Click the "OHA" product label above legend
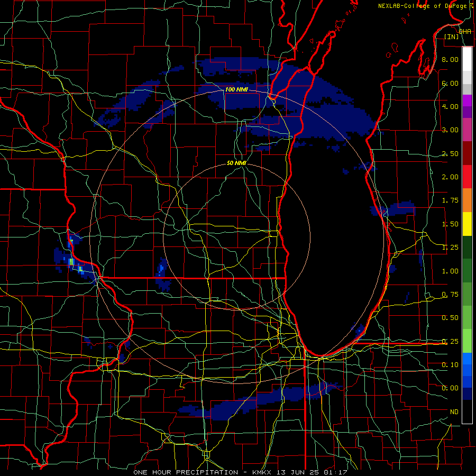The width and height of the screenshot is (476, 476). coord(465,31)
